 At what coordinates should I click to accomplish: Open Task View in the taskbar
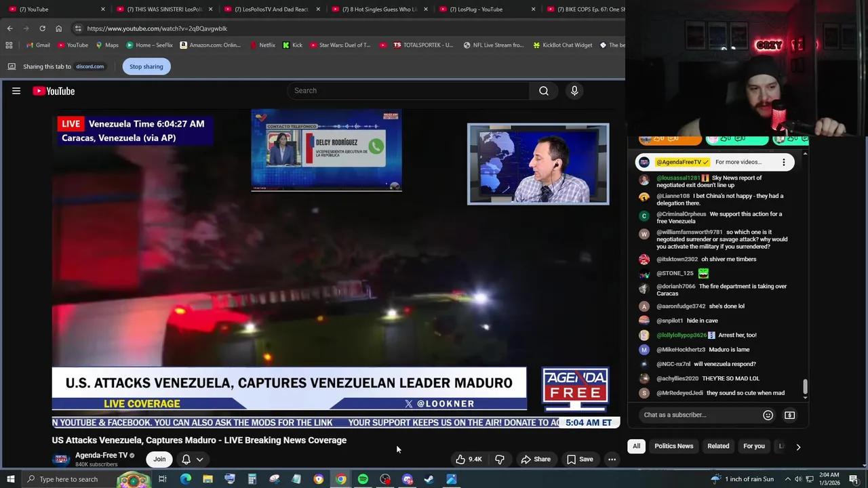[x=163, y=479]
